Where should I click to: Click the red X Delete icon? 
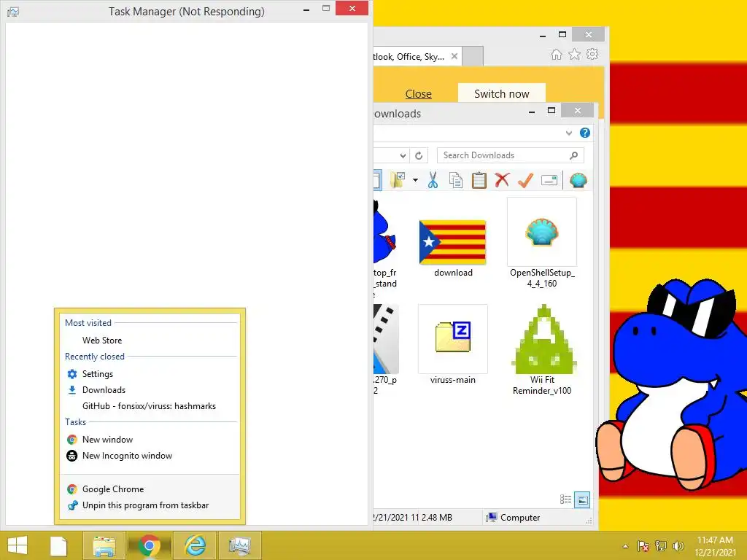tap(502, 180)
